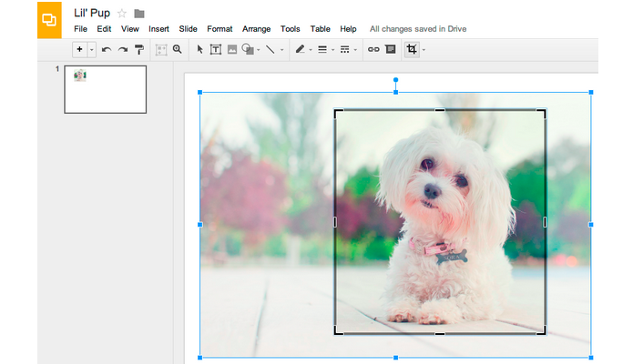Expand the new slide layout dropdown
This screenshot has height=364, width=633.
[92, 50]
